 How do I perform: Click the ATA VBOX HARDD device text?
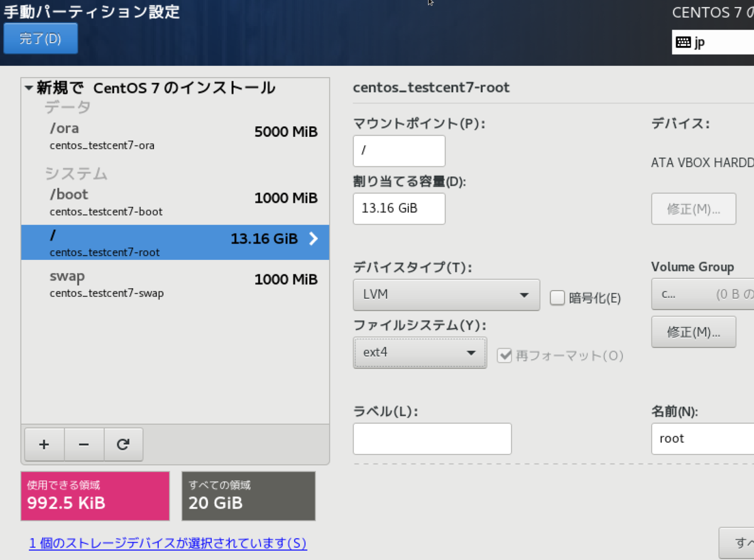[x=702, y=163]
